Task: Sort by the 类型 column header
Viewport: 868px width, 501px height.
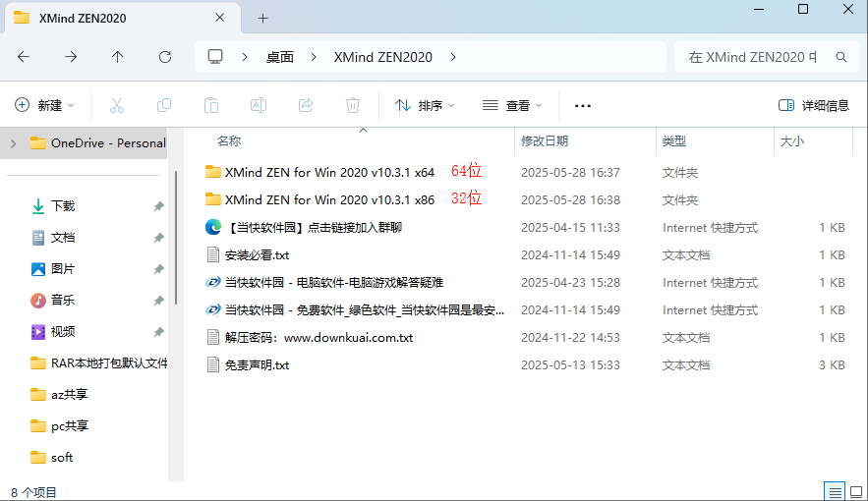Action: point(673,141)
